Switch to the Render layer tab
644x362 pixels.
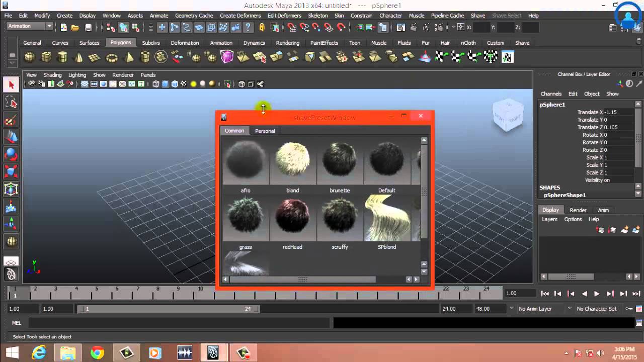click(x=578, y=210)
